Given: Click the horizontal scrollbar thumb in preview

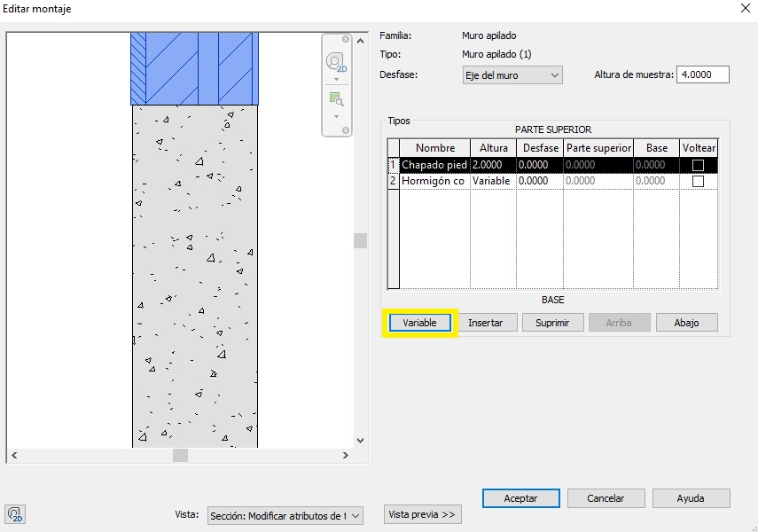Looking at the screenshot, I should coord(180,456).
